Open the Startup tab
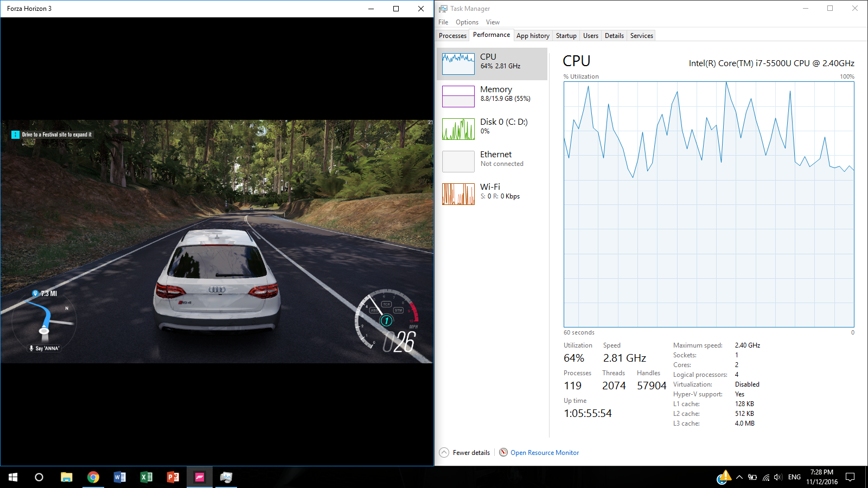This screenshot has width=868, height=488. pyautogui.click(x=566, y=36)
